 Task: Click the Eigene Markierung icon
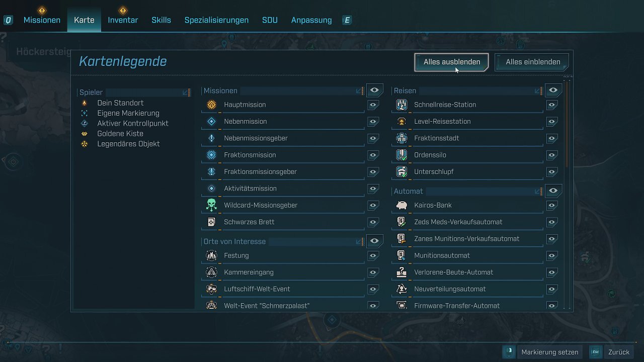85,113
